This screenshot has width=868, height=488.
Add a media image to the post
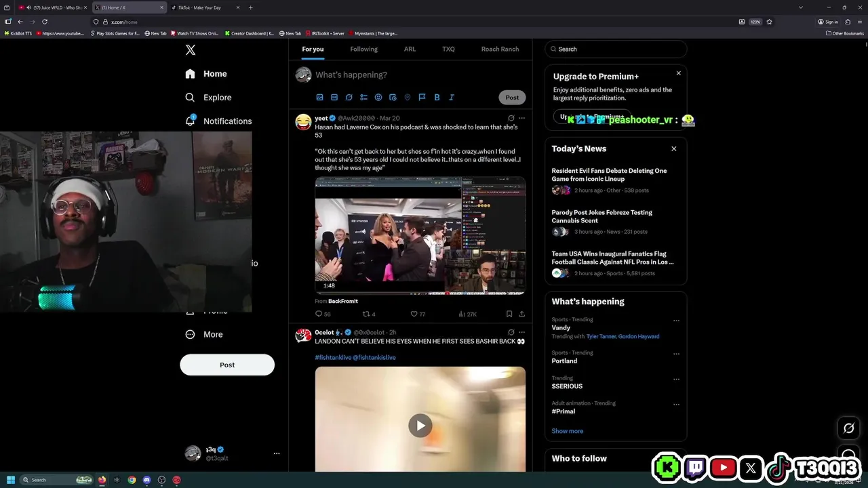tap(319, 98)
